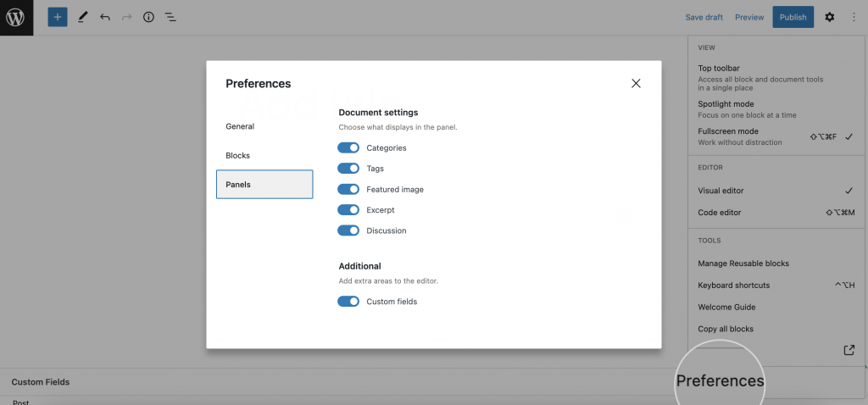Image resolution: width=868 pixels, height=405 pixels.
Task: Click the WordPress logo icon
Action: click(x=16, y=18)
